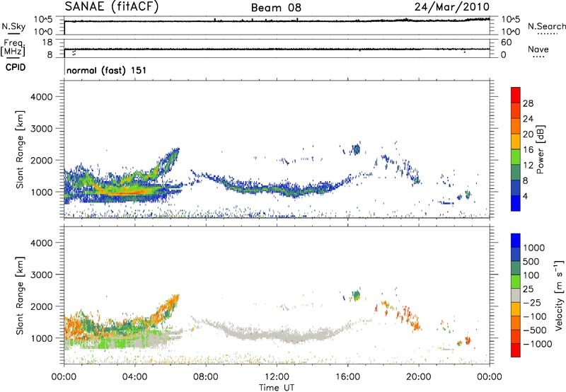This screenshot has width=566, height=392.
Task: Click Slant Range [km] label of velocity panel
Action: pyautogui.click(x=20, y=296)
